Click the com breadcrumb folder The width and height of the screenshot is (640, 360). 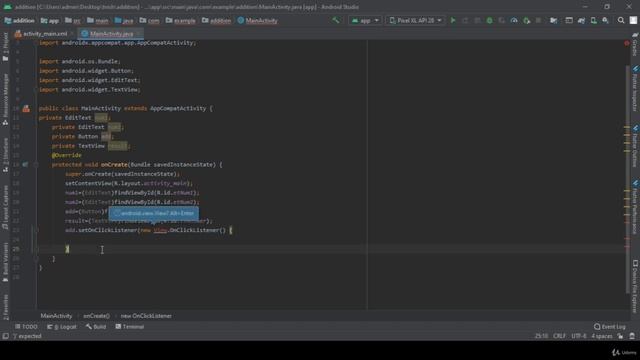tap(149, 20)
